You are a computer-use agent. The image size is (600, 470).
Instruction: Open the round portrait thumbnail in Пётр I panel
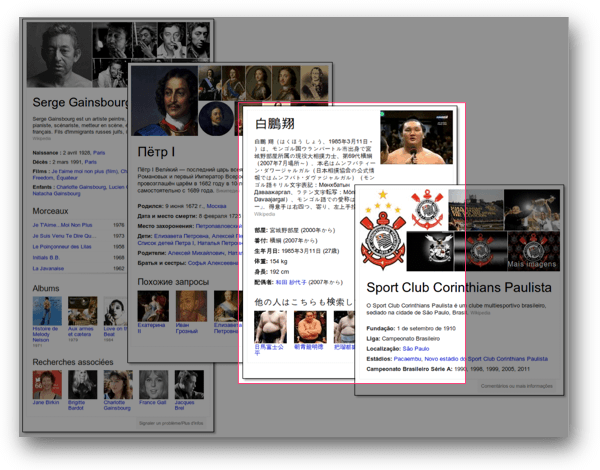(x=216, y=119)
